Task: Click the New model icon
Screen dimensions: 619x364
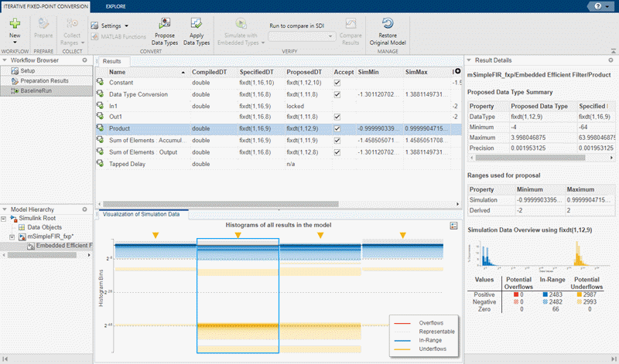Action: click(15, 24)
